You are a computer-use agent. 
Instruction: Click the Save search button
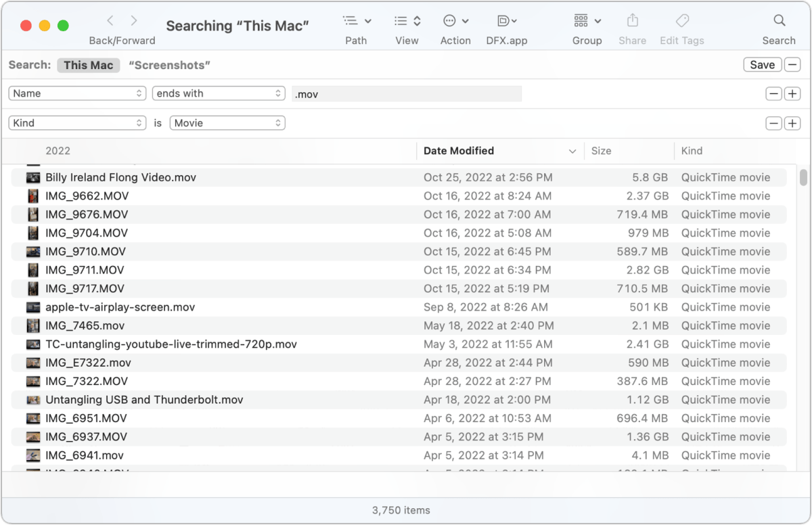tap(762, 65)
